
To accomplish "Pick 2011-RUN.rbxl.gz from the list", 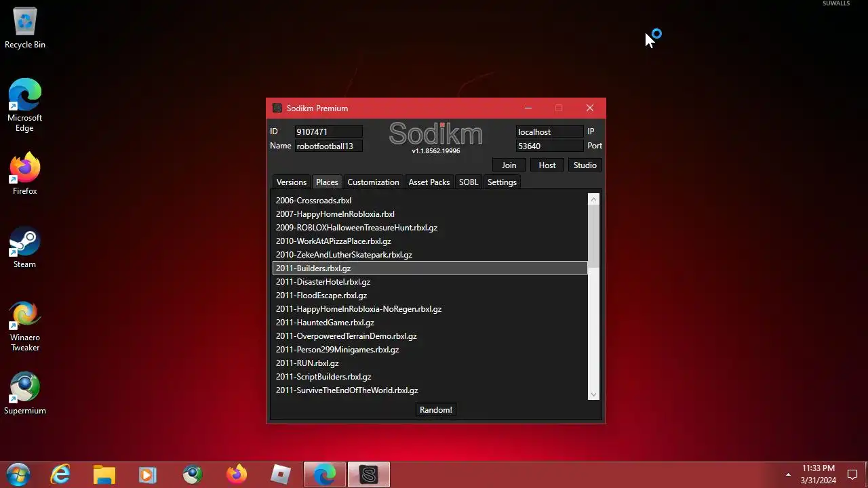I will pos(430,363).
